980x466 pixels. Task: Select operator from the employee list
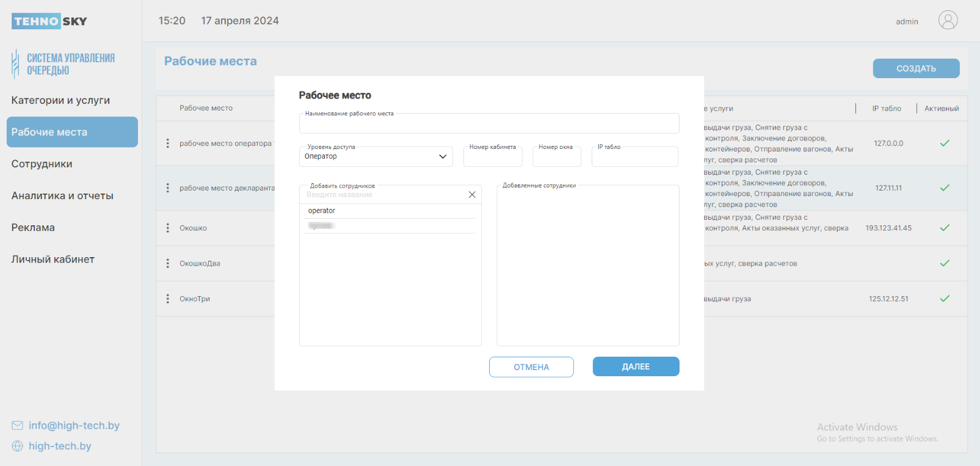click(x=322, y=211)
